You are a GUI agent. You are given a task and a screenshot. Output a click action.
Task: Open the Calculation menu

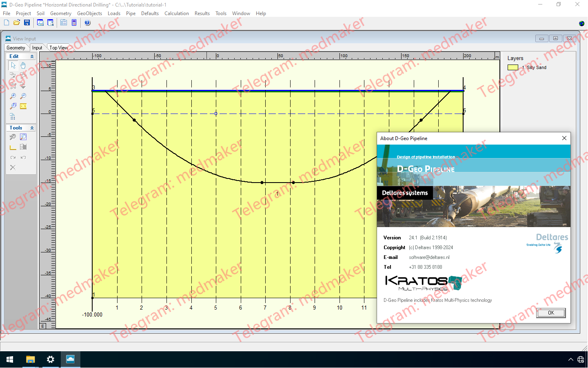point(176,13)
